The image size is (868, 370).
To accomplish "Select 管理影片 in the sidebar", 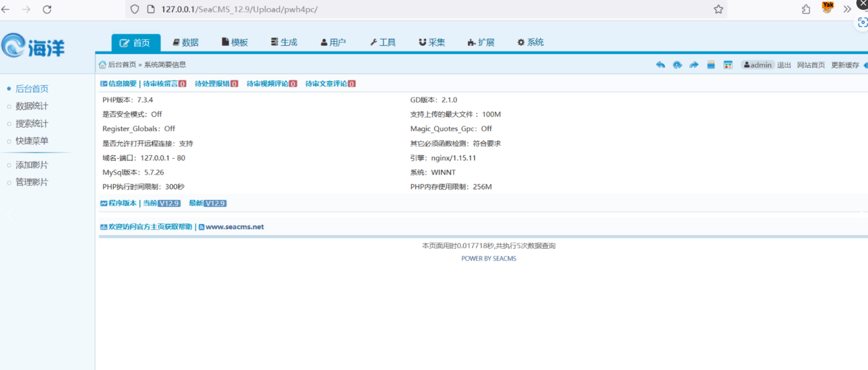I will (x=32, y=182).
